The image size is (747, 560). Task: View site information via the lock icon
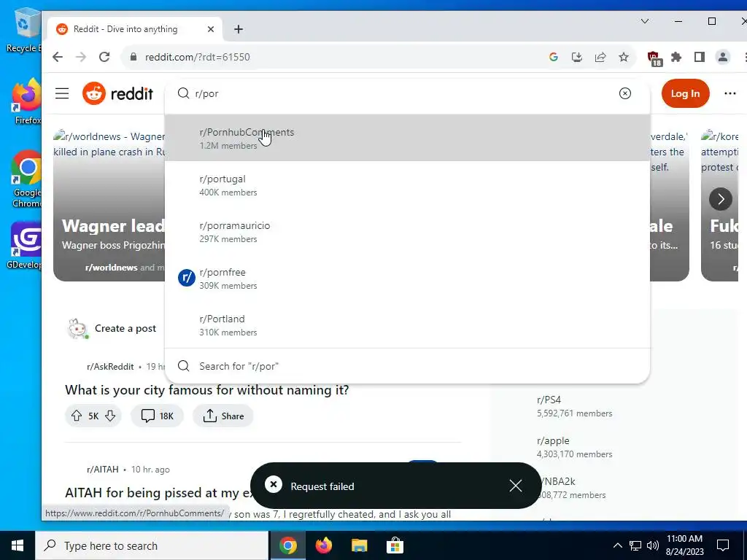click(x=133, y=57)
